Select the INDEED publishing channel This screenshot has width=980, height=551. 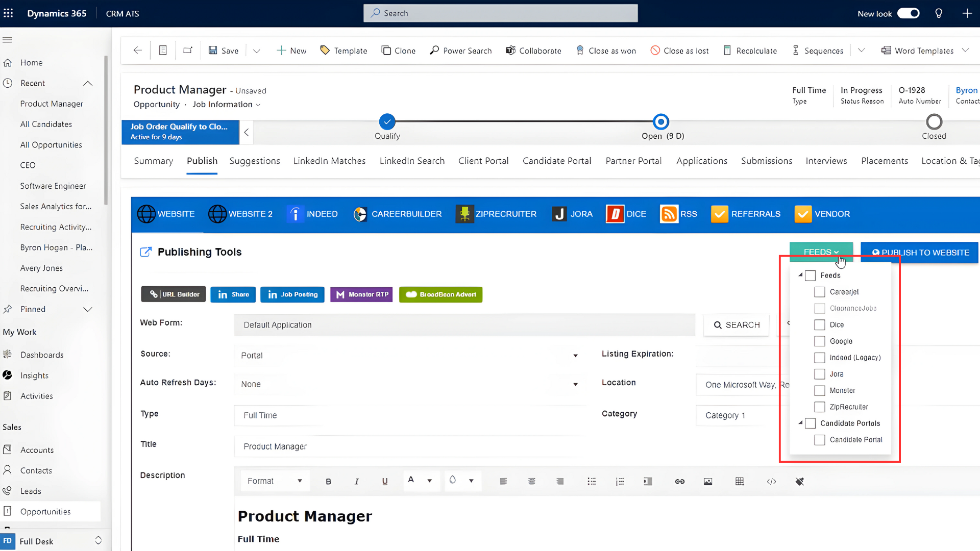312,214
